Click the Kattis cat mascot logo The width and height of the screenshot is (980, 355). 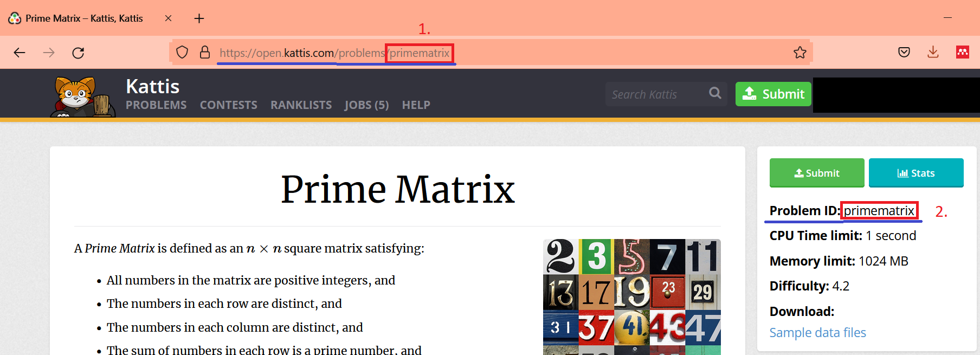pyautogui.click(x=83, y=96)
